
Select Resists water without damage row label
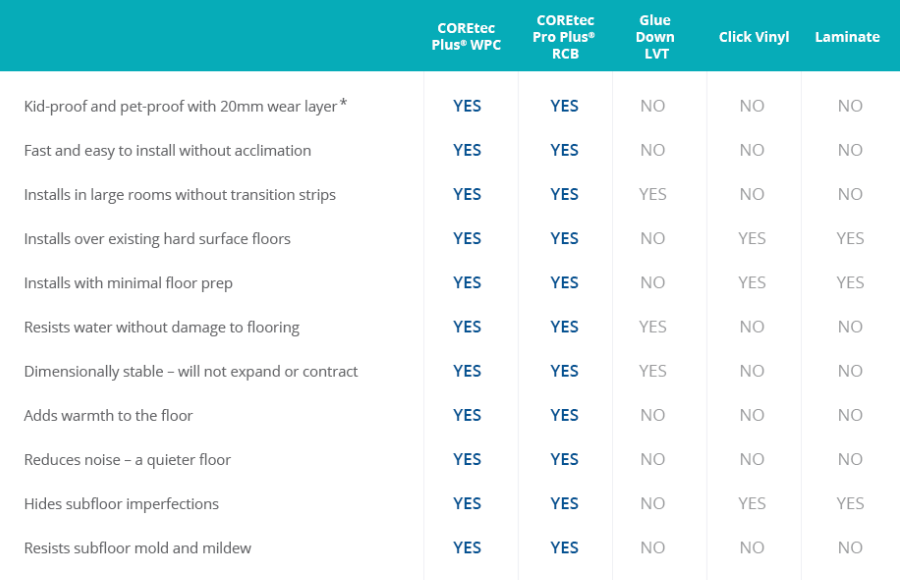point(162,327)
